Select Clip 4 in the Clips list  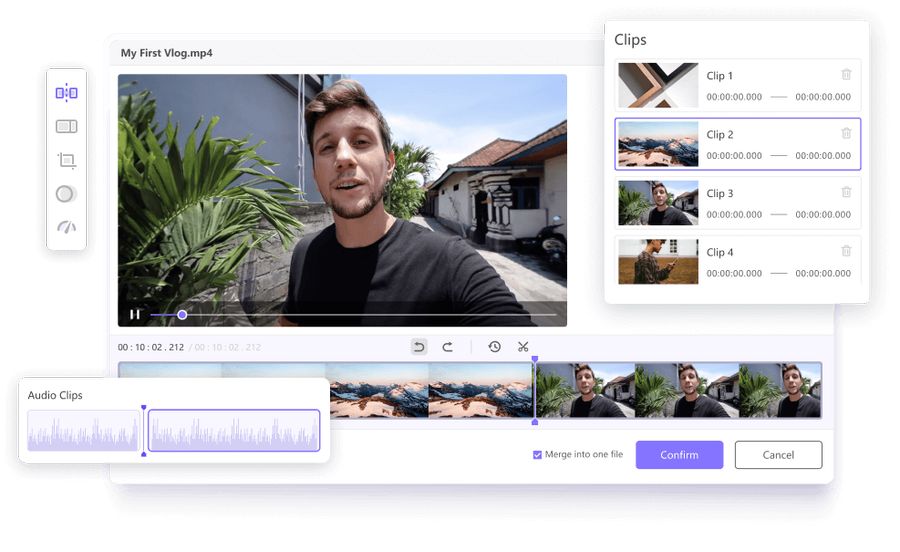(737, 261)
